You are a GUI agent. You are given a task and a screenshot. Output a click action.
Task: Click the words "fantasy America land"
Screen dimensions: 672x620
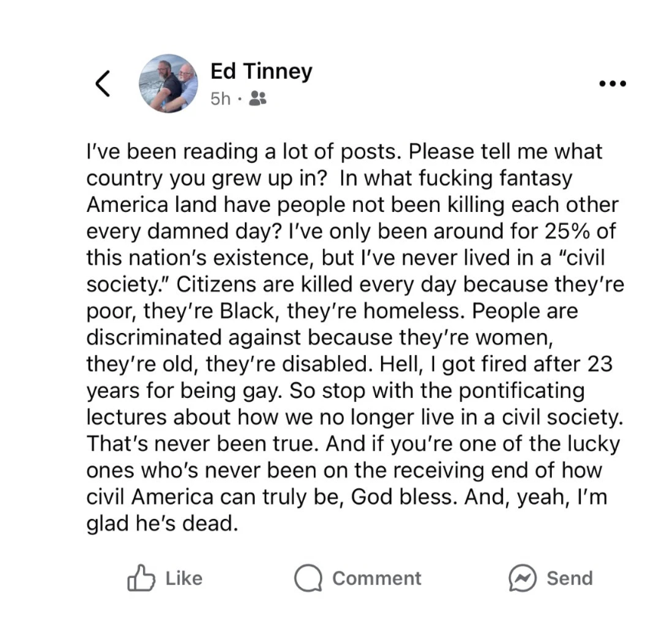click(x=130, y=206)
